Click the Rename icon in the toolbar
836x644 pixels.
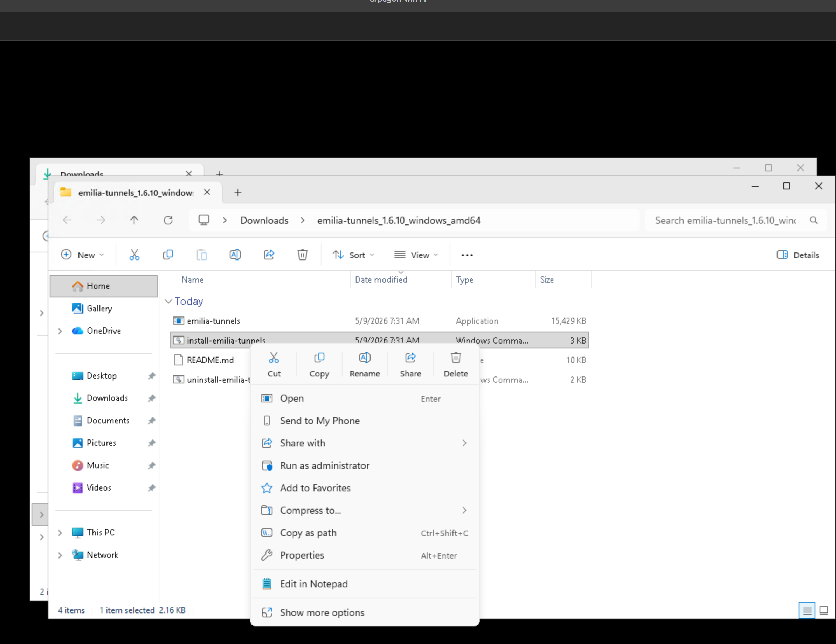point(235,255)
